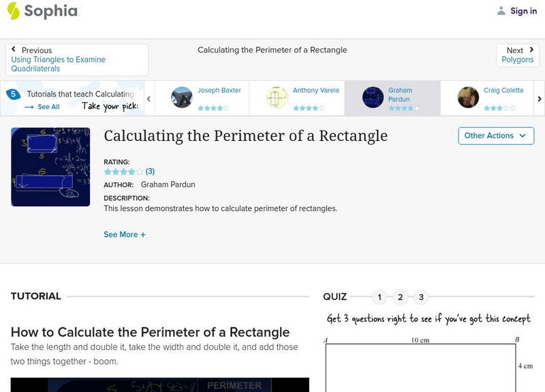Open the Other Actions dropdown
Screen dimensions: 545x392
[495, 135]
